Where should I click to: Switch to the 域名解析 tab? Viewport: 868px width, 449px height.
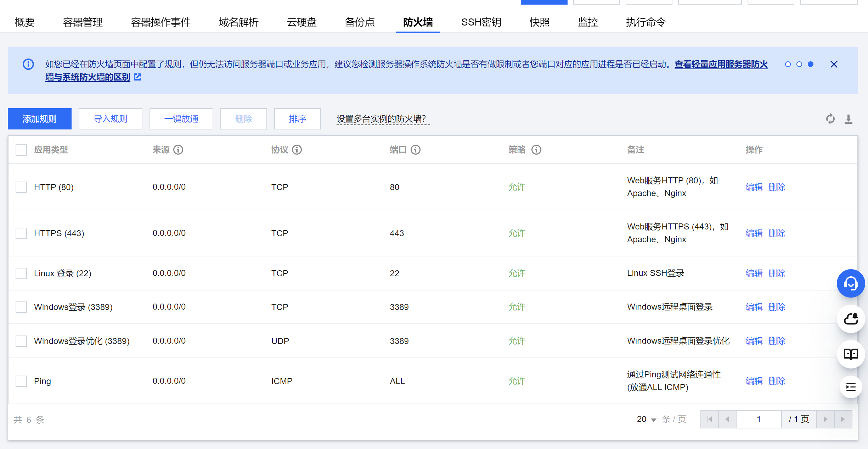239,22
